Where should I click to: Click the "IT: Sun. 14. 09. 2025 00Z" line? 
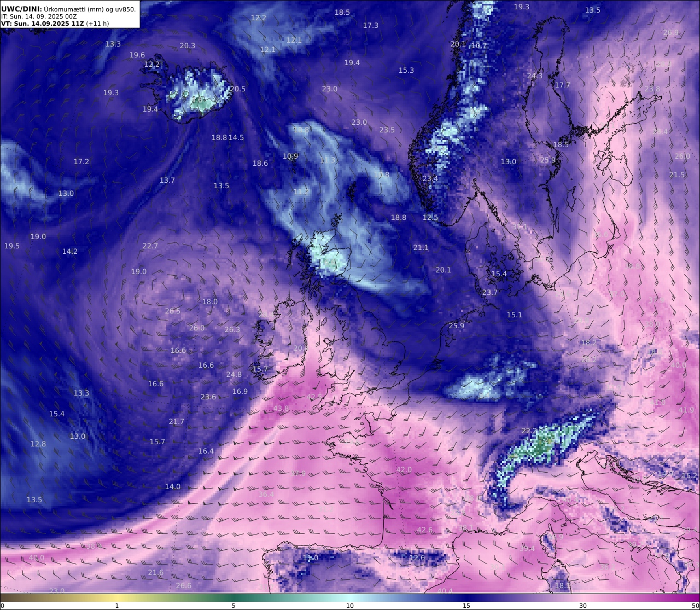coord(39,16)
